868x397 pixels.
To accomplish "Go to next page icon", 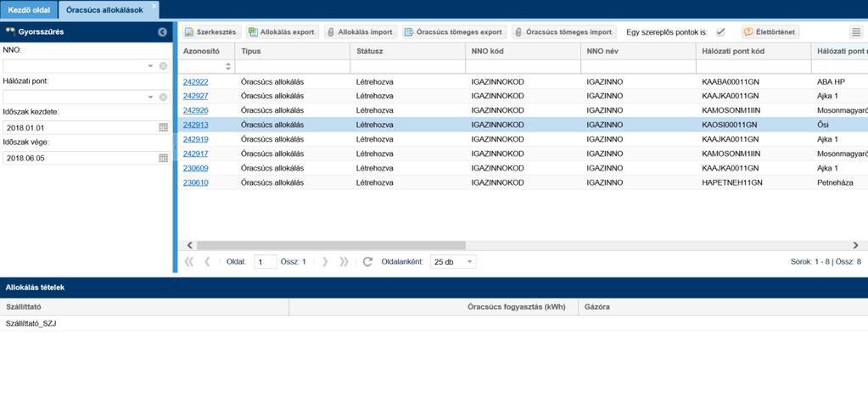I will click(325, 262).
